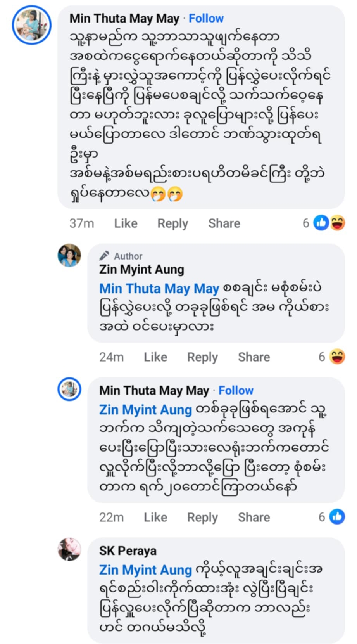Like the 37m comment
Viewport: 357px width, 644px height.
[x=126, y=223]
